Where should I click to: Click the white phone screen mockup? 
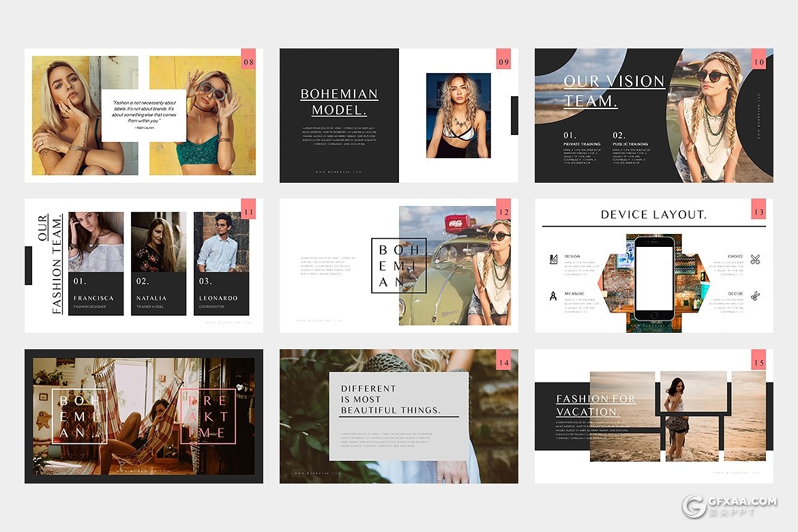pyautogui.click(x=654, y=279)
